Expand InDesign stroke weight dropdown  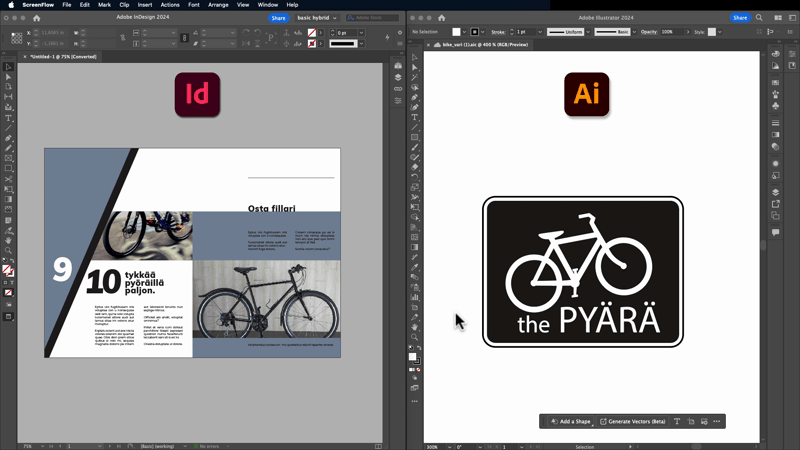(x=361, y=33)
